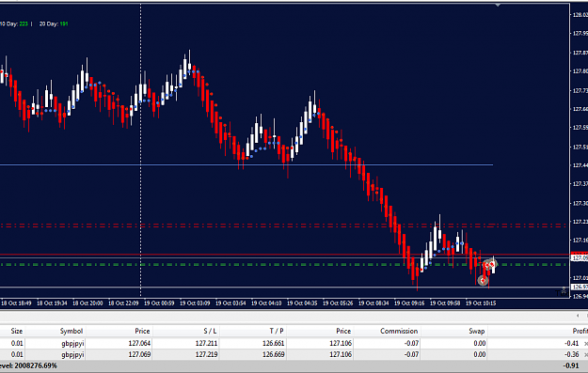Select the solid red horizontal line

click(x=285, y=255)
